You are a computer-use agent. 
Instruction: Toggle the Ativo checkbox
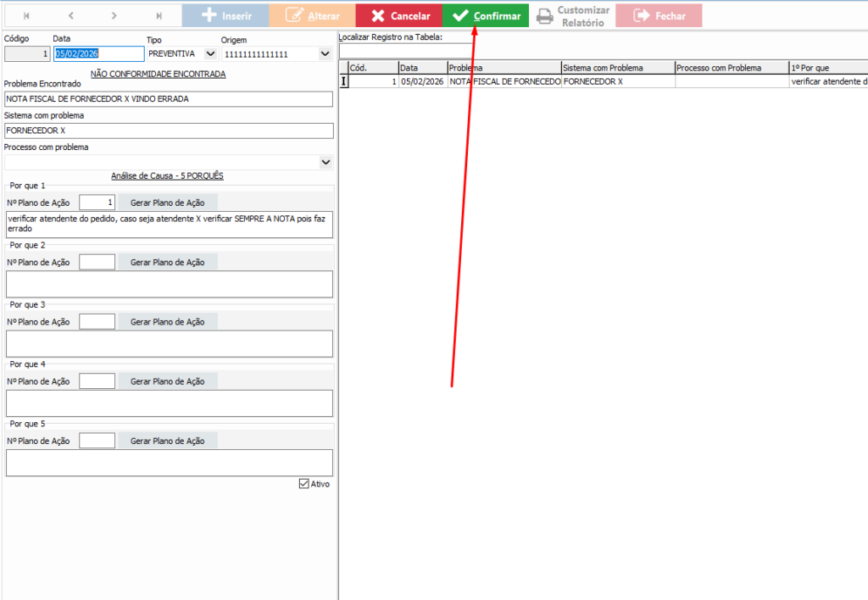[x=304, y=484]
